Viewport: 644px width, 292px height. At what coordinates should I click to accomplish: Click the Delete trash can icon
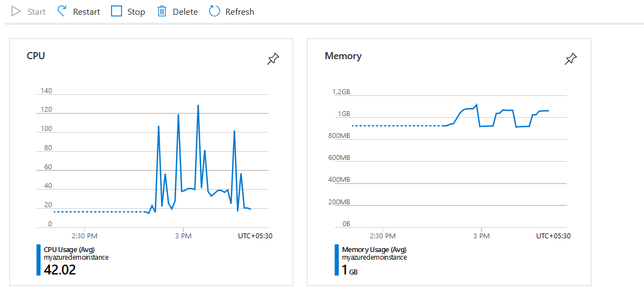(162, 12)
